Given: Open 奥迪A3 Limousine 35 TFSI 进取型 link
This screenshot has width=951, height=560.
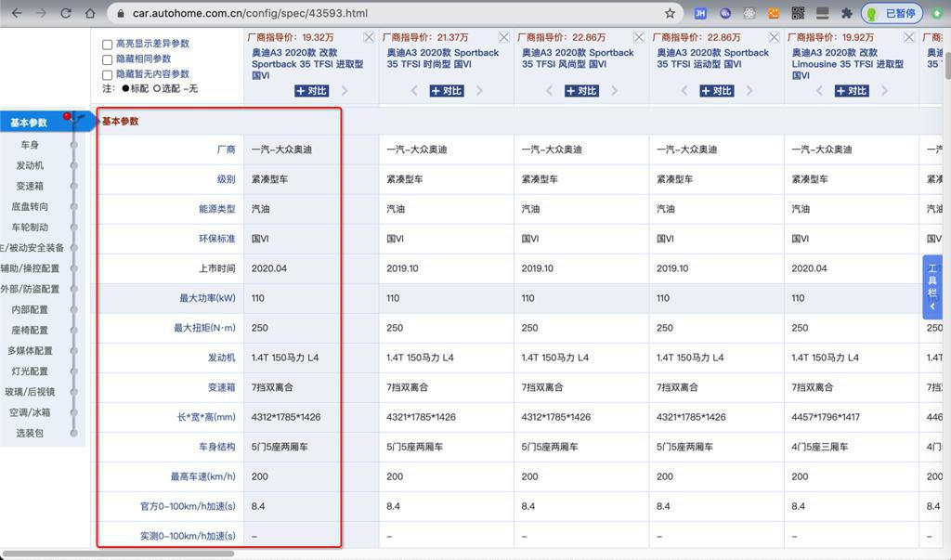Looking at the screenshot, I should [847, 64].
